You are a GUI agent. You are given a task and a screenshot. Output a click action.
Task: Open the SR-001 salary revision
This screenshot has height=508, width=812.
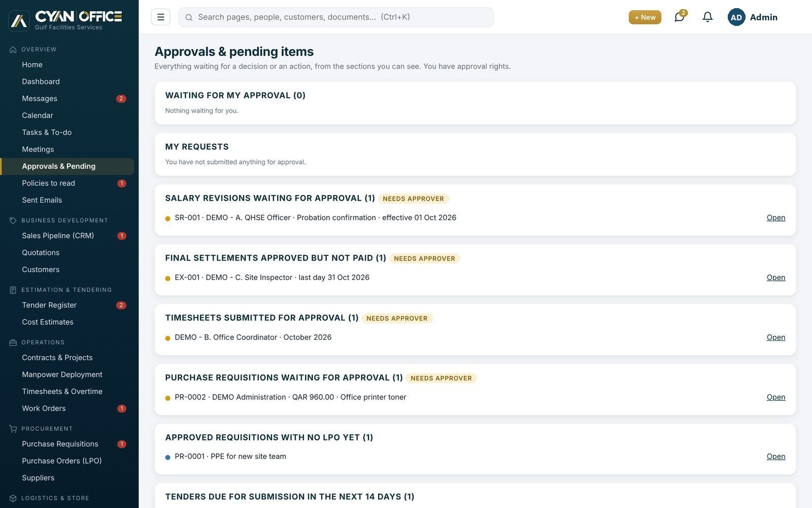pyautogui.click(x=775, y=217)
